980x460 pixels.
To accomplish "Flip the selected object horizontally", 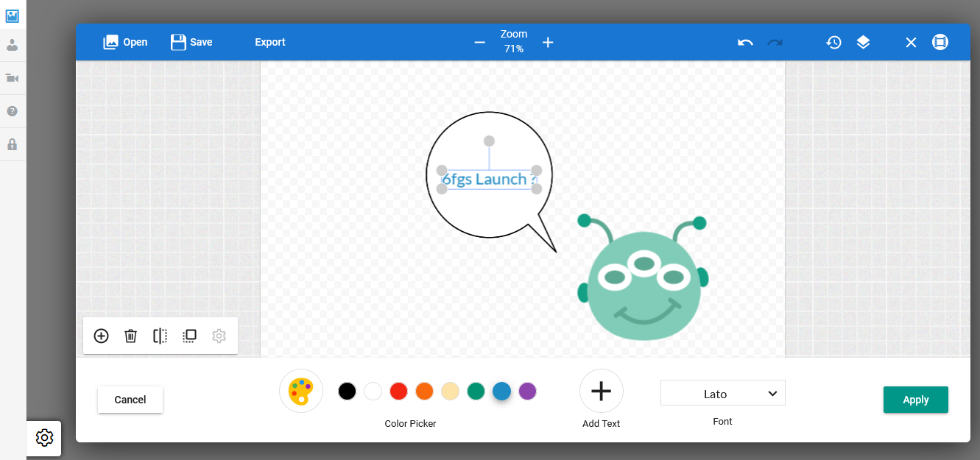I will click(160, 336).
